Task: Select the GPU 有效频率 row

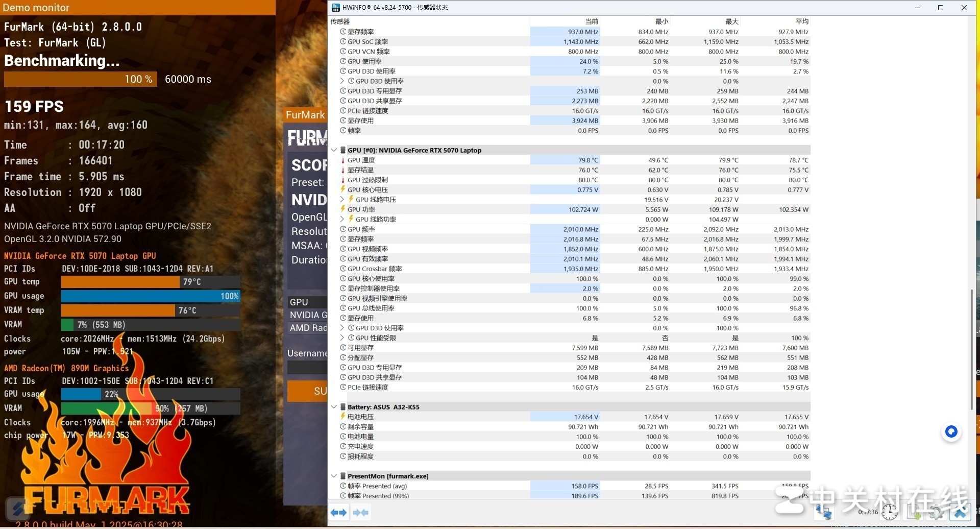Action: pyautogui.click(x=570, y=259)
